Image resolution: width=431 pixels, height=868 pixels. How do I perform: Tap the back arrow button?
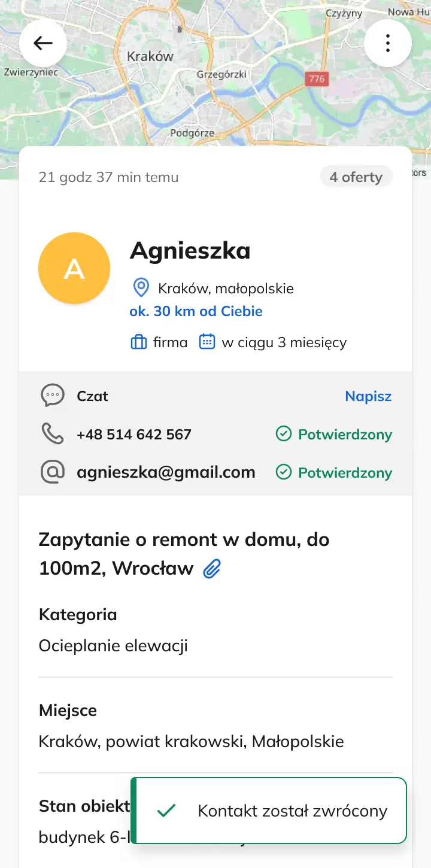point(43,43)
